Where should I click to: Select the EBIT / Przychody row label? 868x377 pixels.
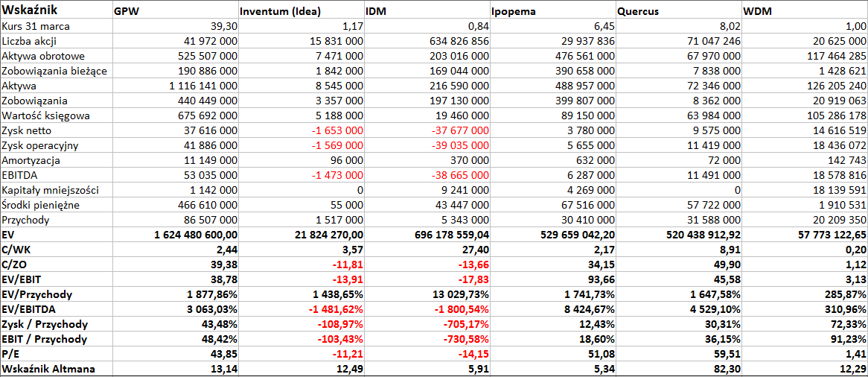pyautogui.click(x=44, y=340)
